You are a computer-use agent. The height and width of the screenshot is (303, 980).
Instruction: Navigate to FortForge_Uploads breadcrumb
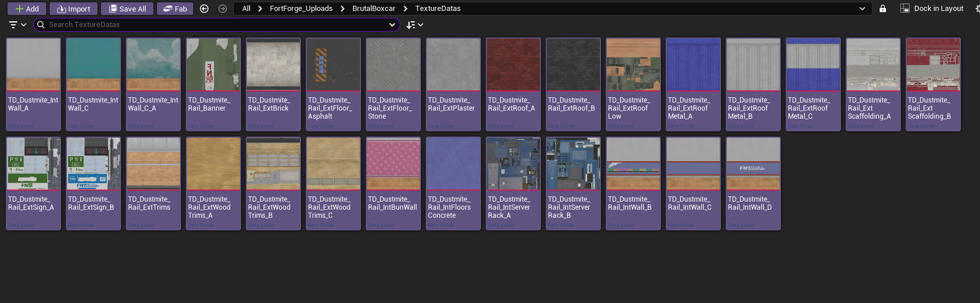click(301, 9)
